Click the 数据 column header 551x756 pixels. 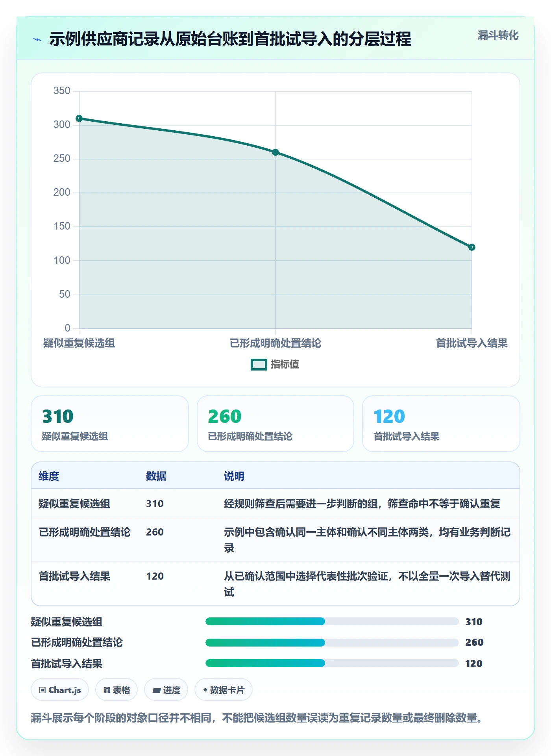156,476
